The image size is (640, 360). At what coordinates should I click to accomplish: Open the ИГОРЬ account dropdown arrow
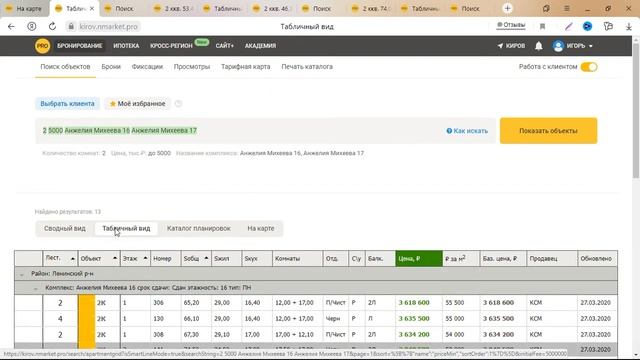point(591,46)
